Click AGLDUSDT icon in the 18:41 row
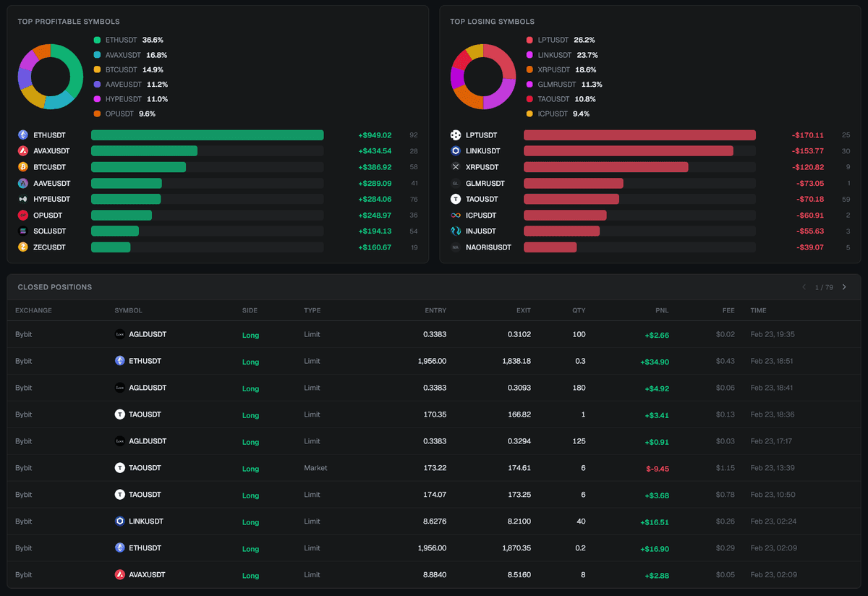Screen dimensions: 868x596 120,388
